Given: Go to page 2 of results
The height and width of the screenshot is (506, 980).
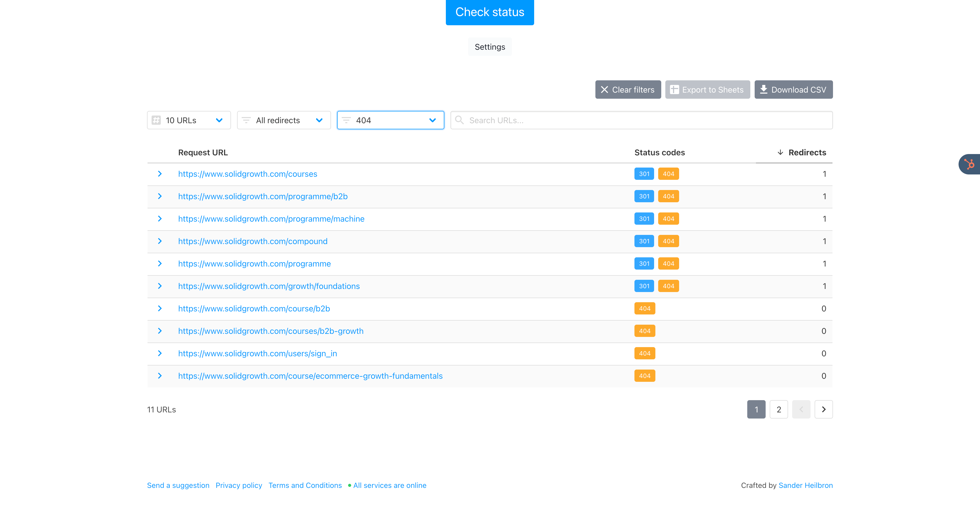Looking at the screenshot, I should tap(778, 409).
